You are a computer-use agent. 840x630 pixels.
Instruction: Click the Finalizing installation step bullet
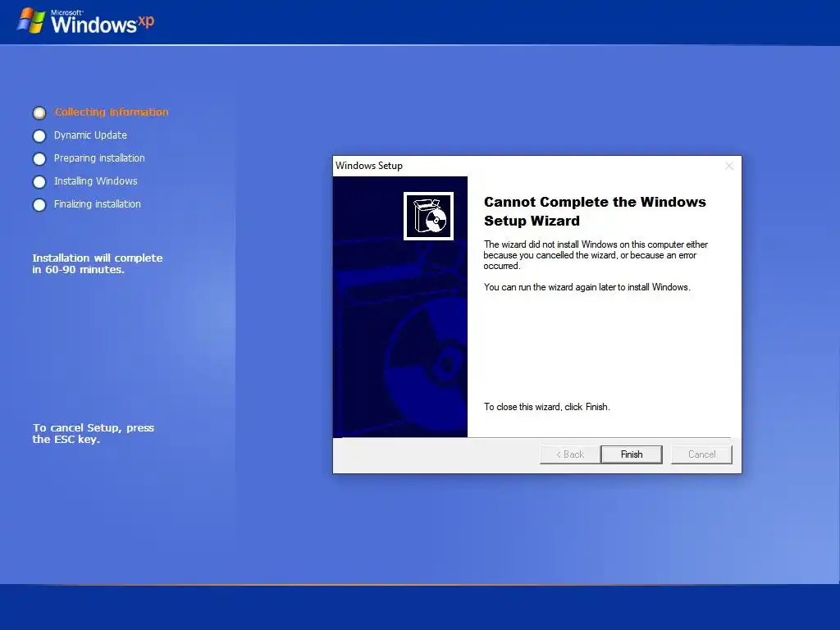(x=39, y=205)
